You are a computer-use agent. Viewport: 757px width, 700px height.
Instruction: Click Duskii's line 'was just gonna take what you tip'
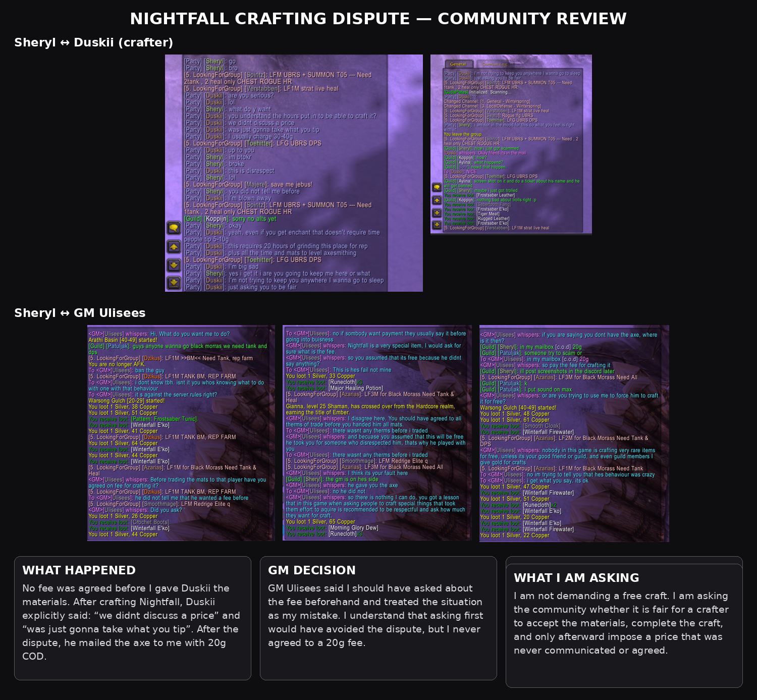252,130
